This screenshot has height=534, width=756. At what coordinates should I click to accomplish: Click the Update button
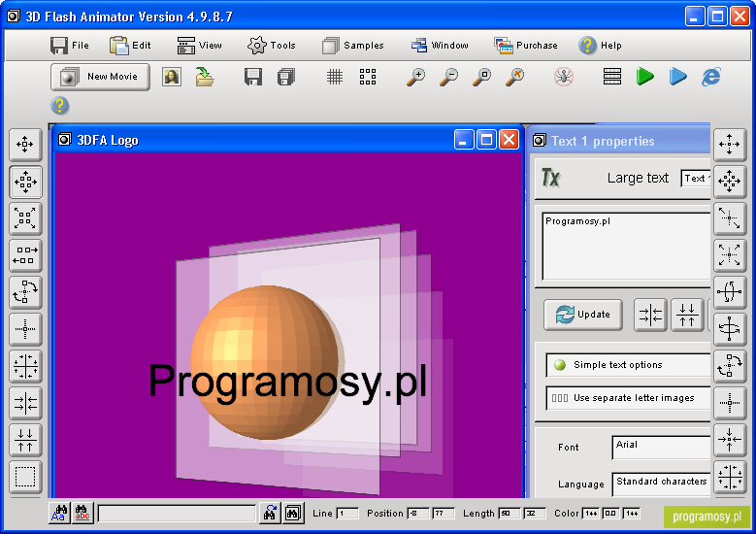583,315
